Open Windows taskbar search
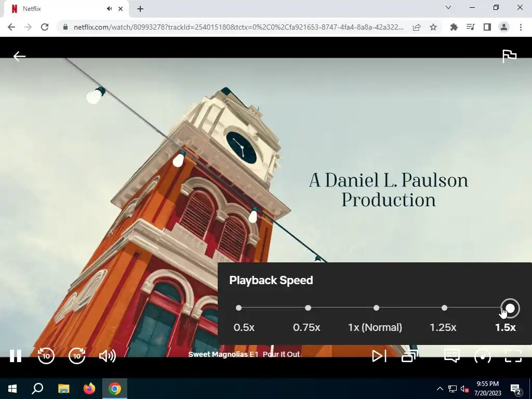Image resolution: width=532 pixels, height=399 pixels. click(37, 389)
